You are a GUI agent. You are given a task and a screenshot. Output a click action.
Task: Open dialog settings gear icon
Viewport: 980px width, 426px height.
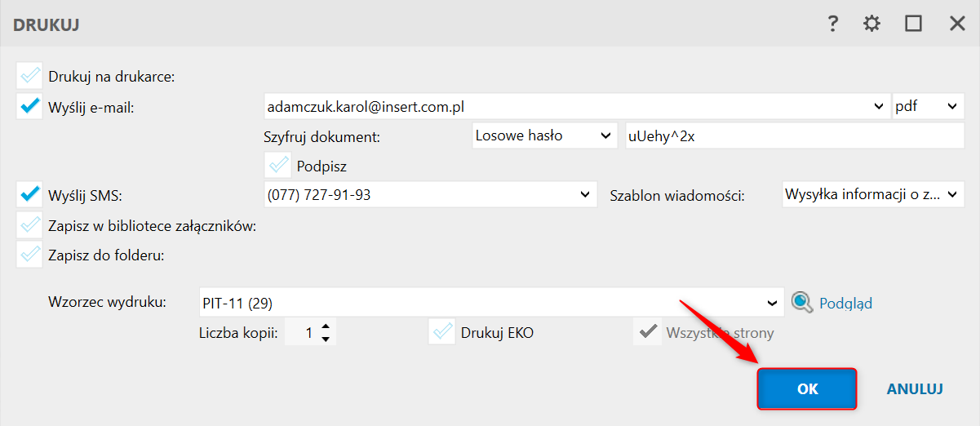[x=872, y=24]
